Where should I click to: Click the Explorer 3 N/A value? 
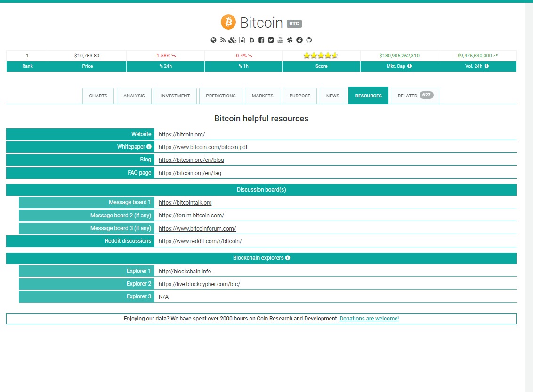[x=163, y=297]
